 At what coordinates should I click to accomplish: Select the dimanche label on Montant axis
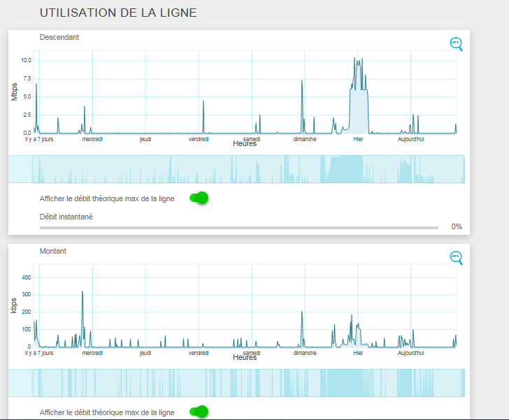[x=304, y=353]
